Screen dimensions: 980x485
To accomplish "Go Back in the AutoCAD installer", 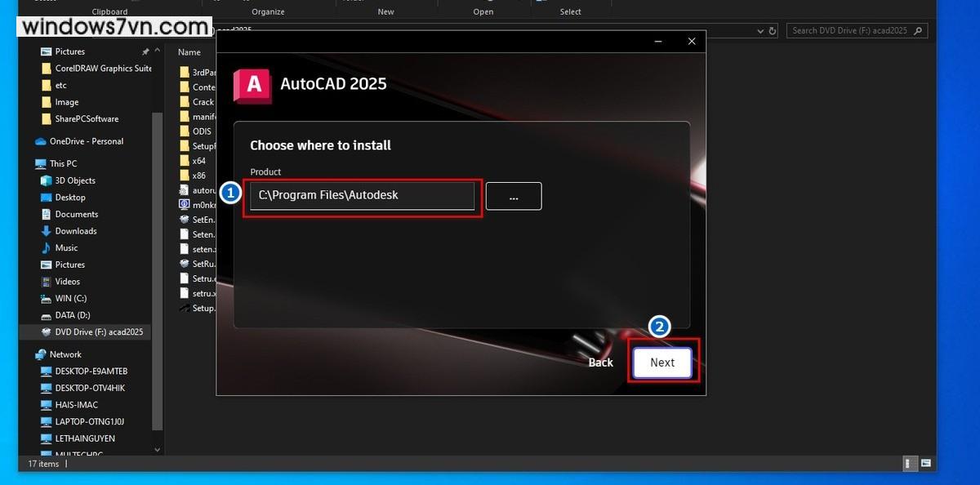I will tap(600, 363).
